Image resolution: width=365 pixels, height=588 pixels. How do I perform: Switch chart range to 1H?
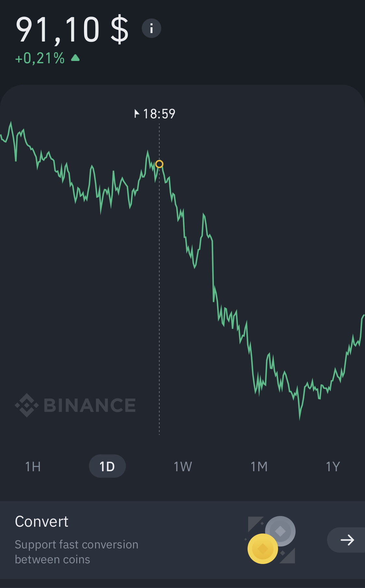(x=33, y=466)
